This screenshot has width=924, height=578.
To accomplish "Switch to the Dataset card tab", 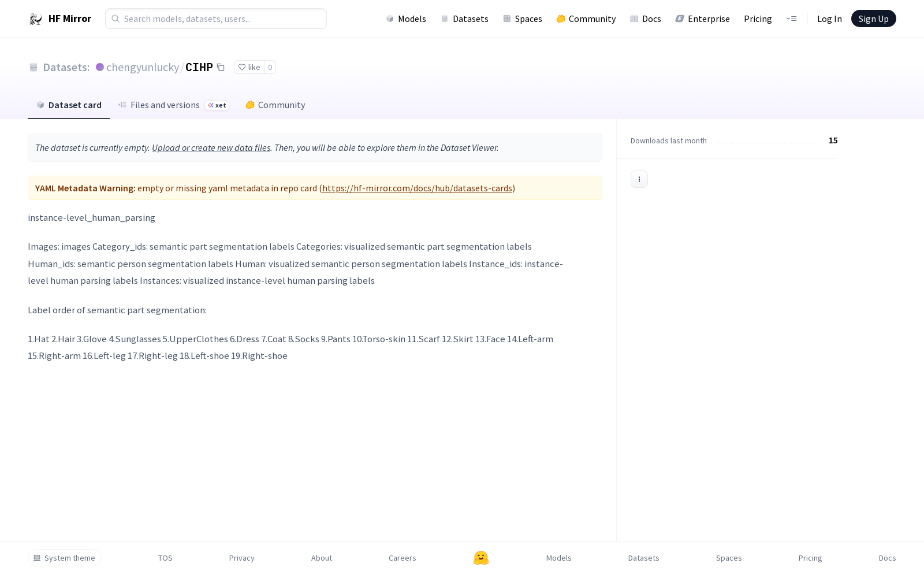I will (69, 105).
